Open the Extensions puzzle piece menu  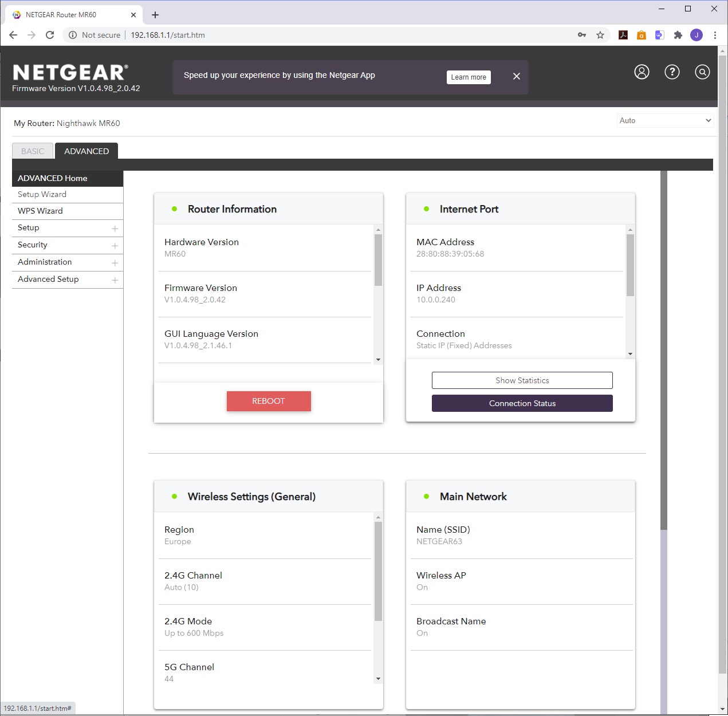coord(678,35)
